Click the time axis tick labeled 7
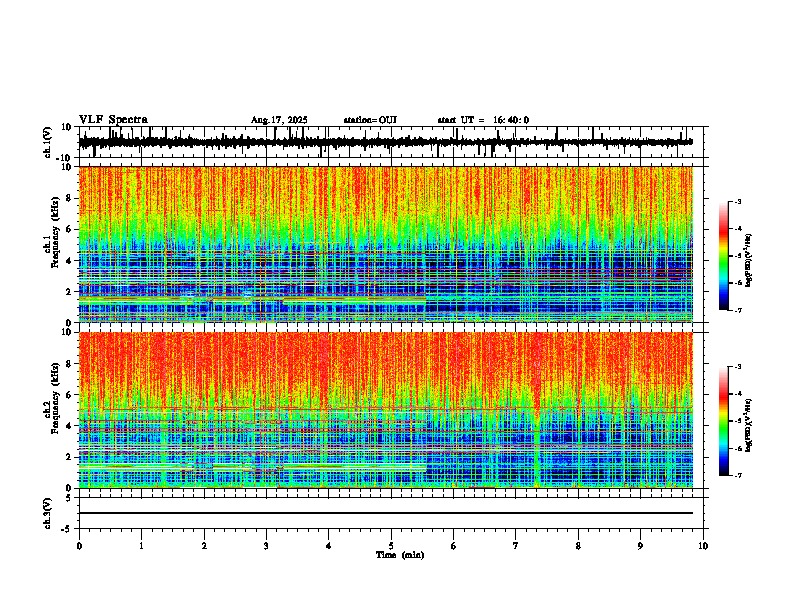Viewport: 792px width, 612px height. point(516,546)
